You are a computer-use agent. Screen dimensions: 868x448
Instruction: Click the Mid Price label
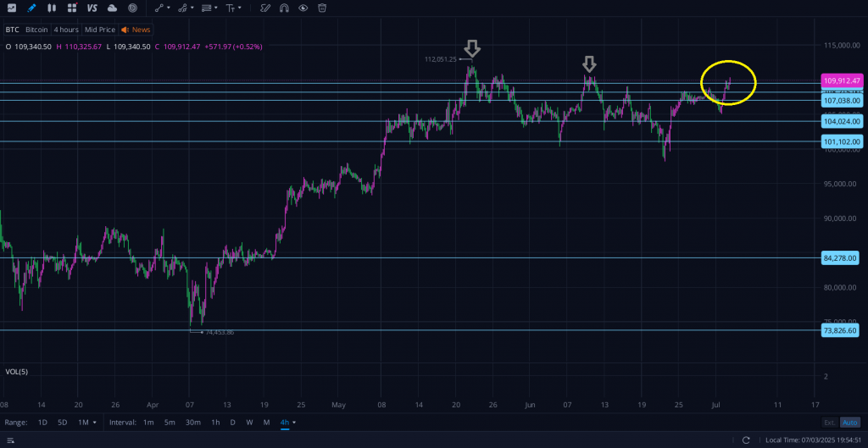click(99, 30)
